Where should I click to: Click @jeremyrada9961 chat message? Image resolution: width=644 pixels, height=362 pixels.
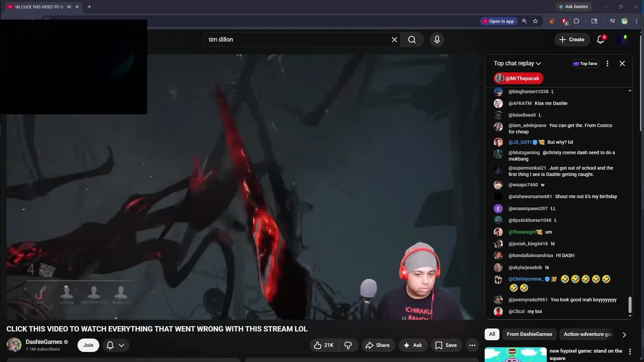tap(584, 300)
